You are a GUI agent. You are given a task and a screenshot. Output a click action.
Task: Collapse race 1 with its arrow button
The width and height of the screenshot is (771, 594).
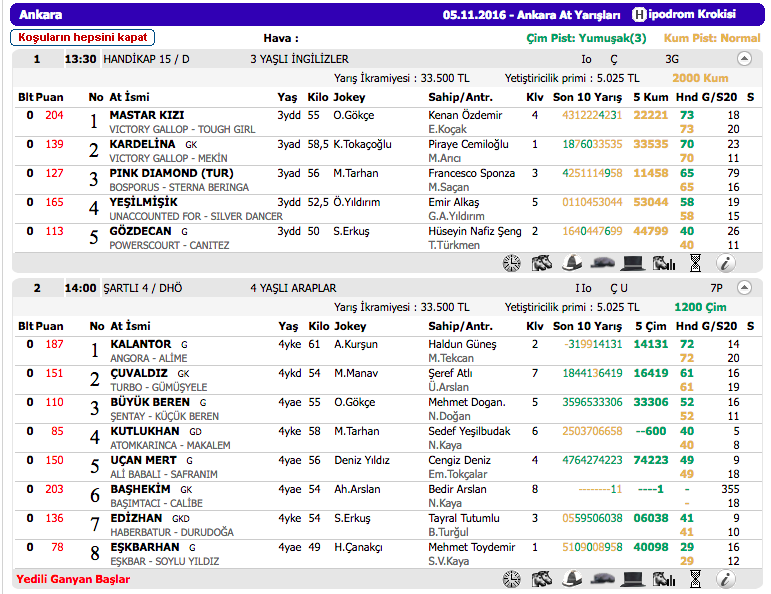tap(744, 59)
